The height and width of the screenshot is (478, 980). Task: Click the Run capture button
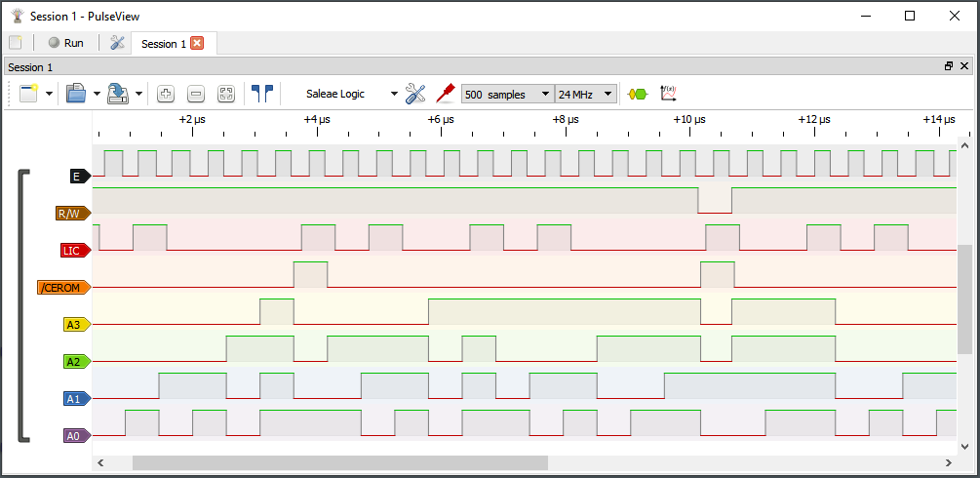[66, 43]
